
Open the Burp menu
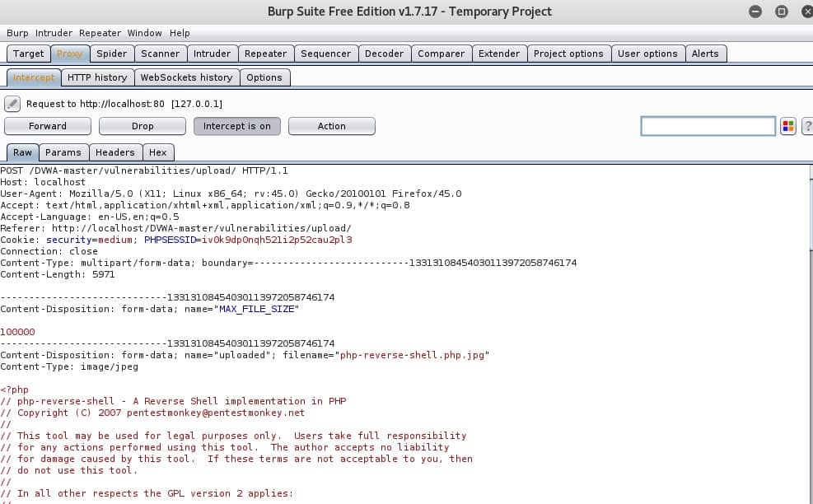click(x=17, y=33)
